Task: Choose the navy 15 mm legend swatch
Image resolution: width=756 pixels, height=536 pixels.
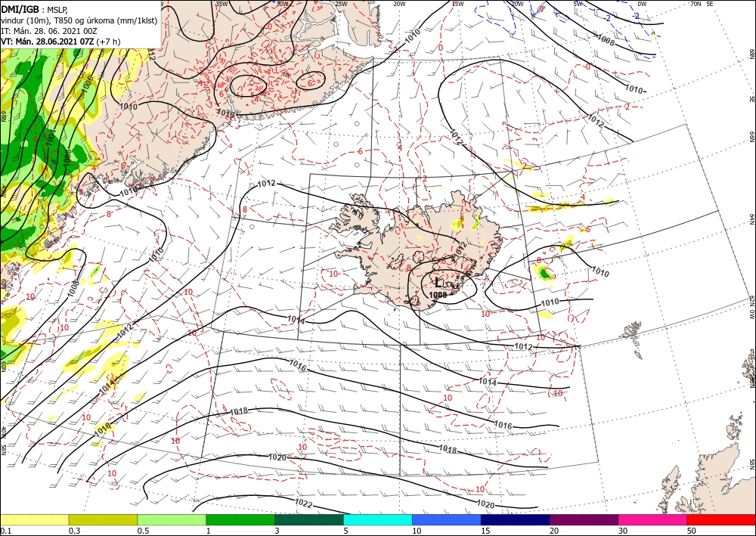Action: click(x=516, y=519)
